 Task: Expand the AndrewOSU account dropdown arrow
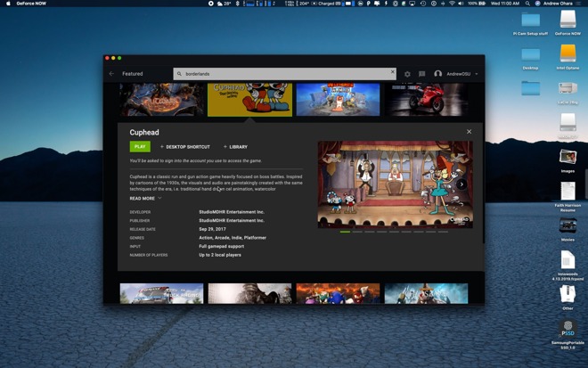(477, 74)
